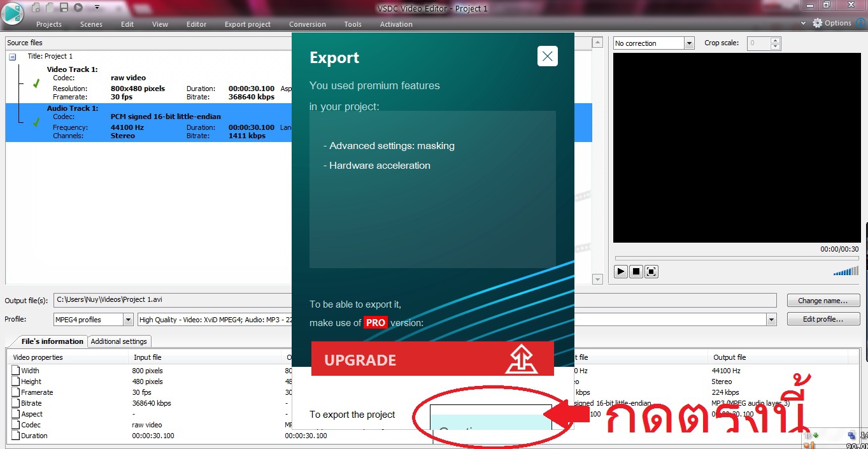
Task: Open the Activation menu
Action: 396,24
